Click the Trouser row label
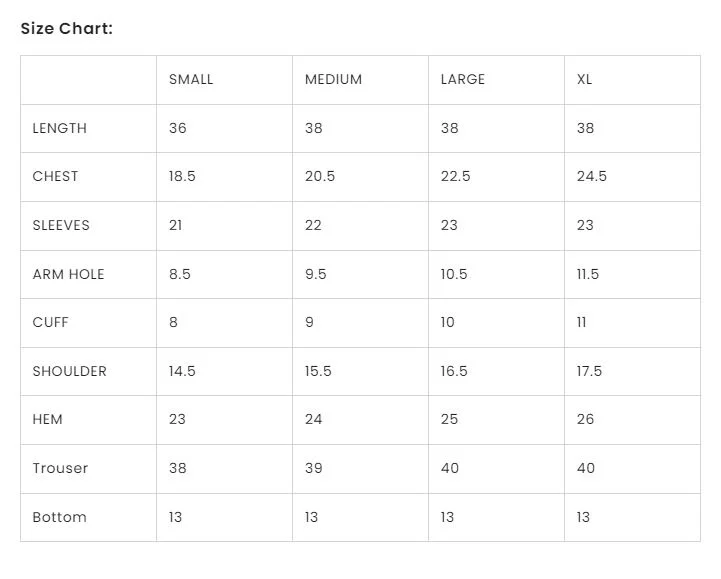Viewport: 721px width, 579px height. pyautogui.click(x=60, y=468)
